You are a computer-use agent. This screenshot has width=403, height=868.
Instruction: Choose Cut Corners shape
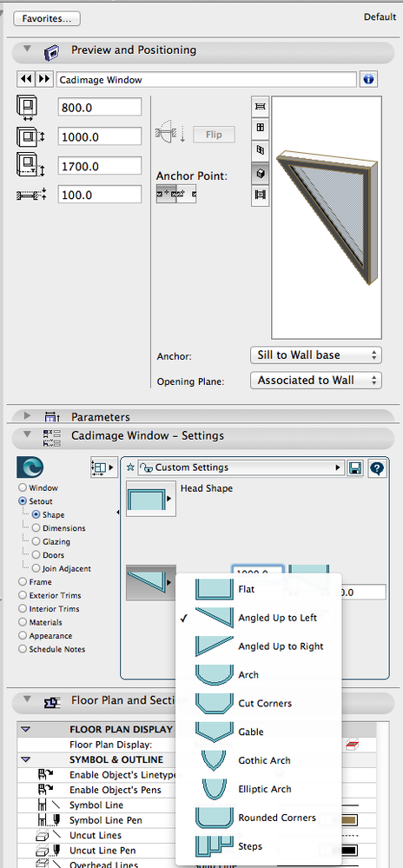[259, 703]
